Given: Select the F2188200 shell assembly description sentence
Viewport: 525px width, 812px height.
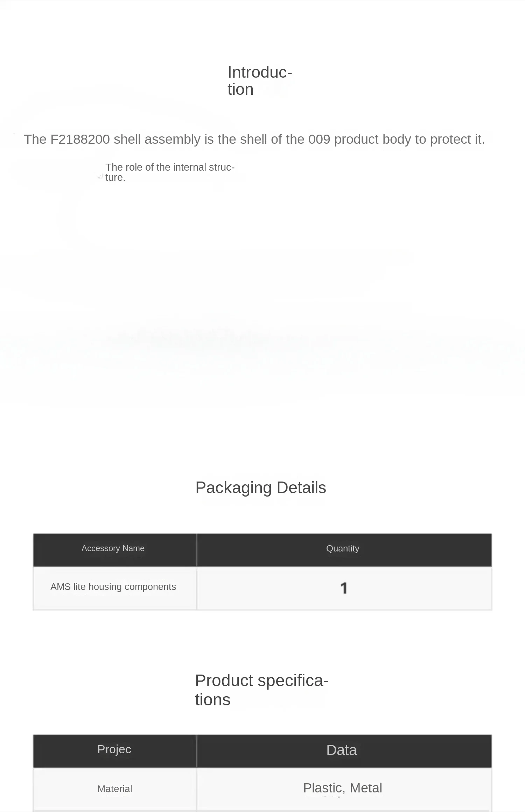Looking at the screenshot, I should point(254,140).
